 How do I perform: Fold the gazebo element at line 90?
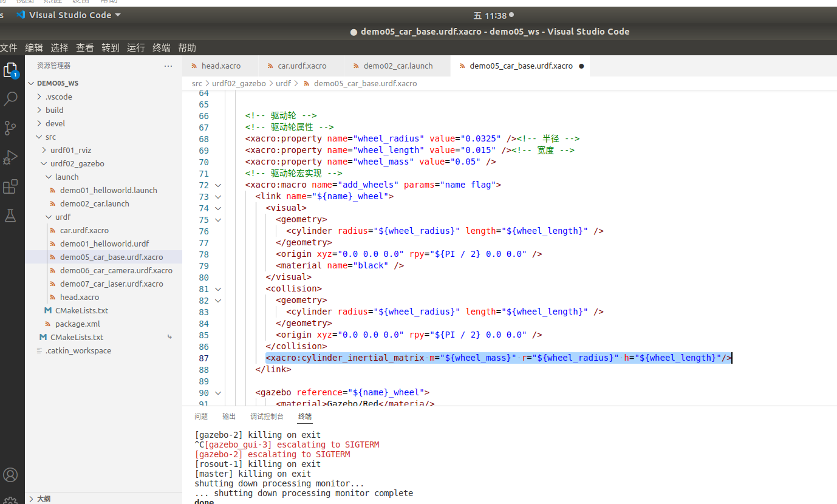(218, 393)
